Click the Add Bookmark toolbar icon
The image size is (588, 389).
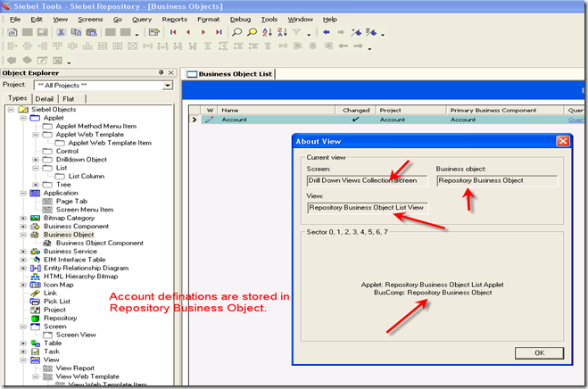tap(356, 32)
